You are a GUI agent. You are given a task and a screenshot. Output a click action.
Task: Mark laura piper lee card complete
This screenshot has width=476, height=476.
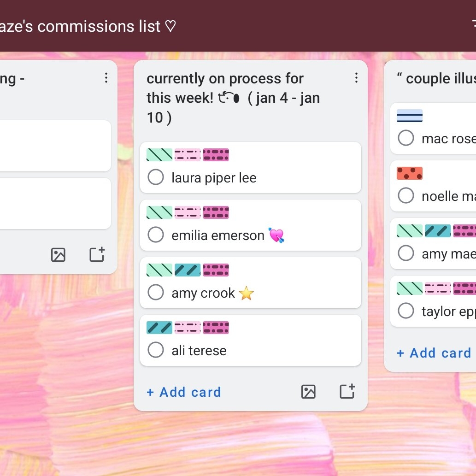pyautogui.click(x=156, y=178)
